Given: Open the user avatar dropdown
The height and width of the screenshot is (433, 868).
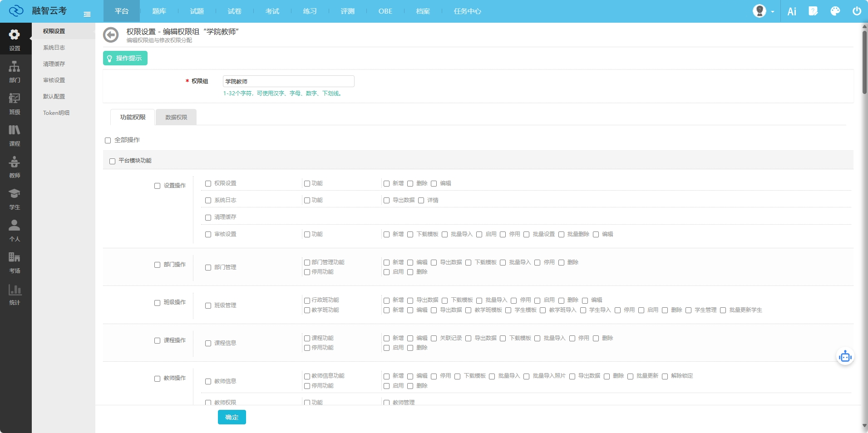Looking at the screenshot, I should 763,11.
